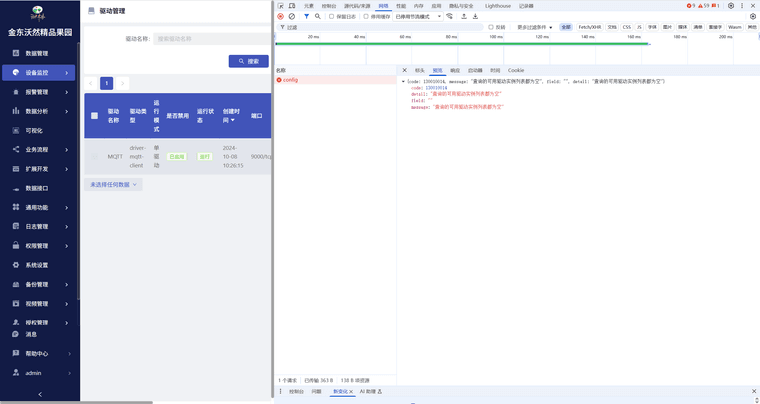
Task: Select the Fetch/XHR filter chip
Action: [590, 28]
